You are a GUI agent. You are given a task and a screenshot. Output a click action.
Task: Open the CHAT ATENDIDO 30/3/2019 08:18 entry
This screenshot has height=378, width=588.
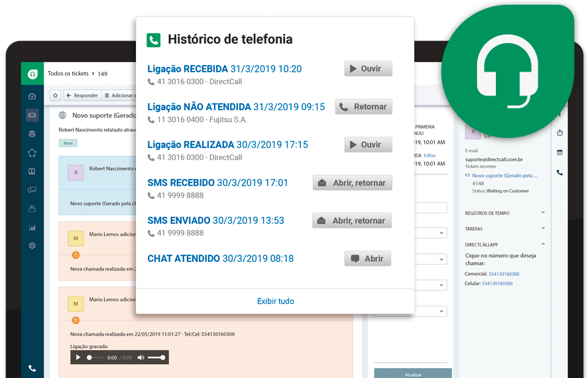point(221,259)
